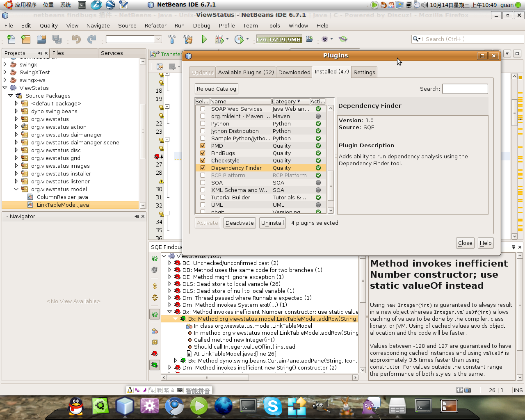Click the New Project toolbar icon
This screenshot has height=420, width=525.
[x=26, y=39]
